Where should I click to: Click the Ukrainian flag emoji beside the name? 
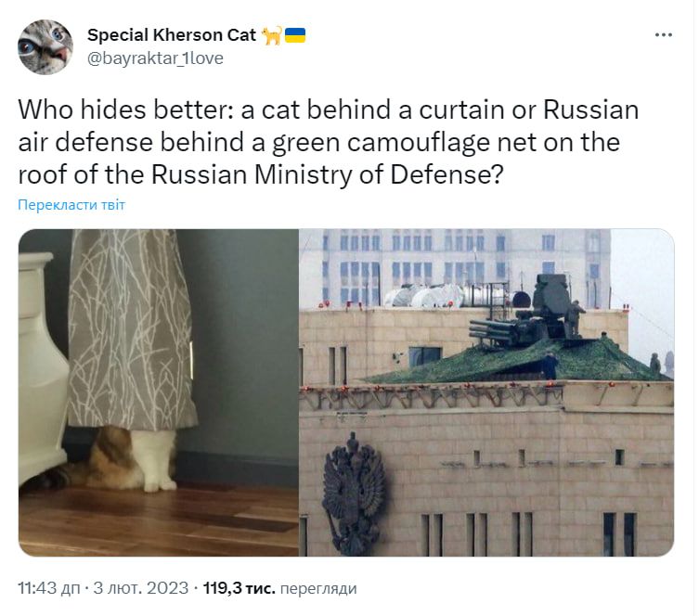(295, 35)
